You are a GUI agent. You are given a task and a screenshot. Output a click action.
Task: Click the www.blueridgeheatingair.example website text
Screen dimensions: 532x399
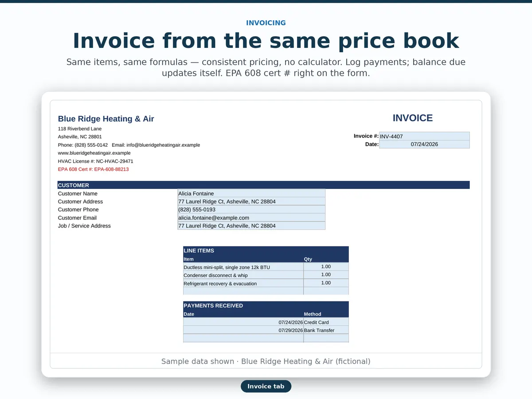click(x=94, y=153)
